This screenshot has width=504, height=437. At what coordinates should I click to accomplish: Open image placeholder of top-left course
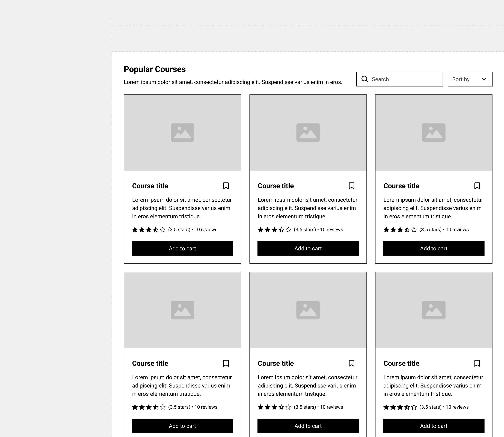[182, 133]
